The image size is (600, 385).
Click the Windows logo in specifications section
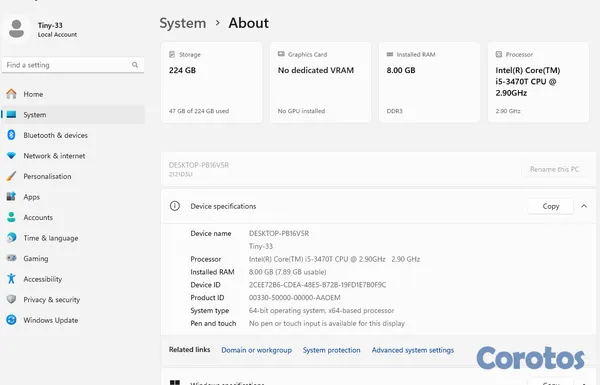point(175,382)
